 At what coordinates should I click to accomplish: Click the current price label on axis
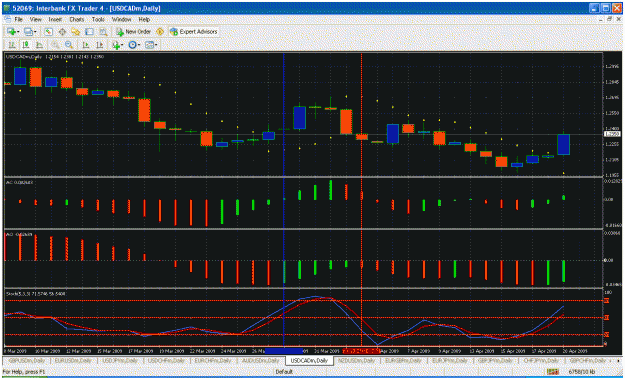612,134
